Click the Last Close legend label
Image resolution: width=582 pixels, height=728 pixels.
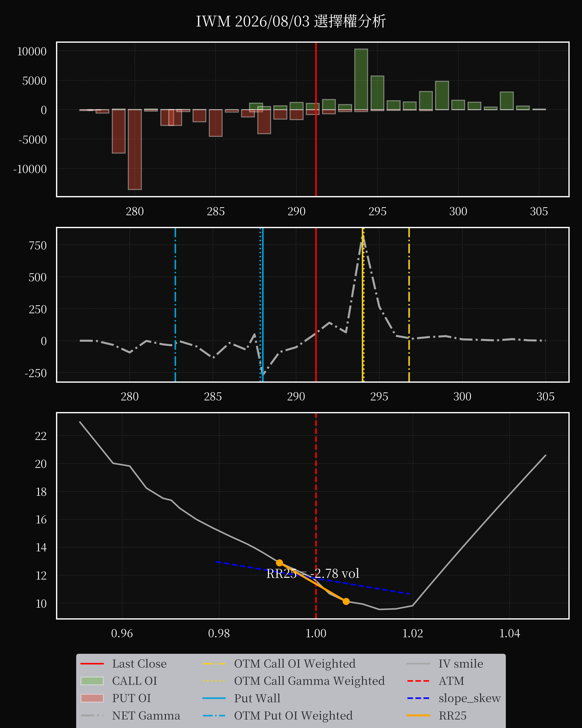pos(139,663)
